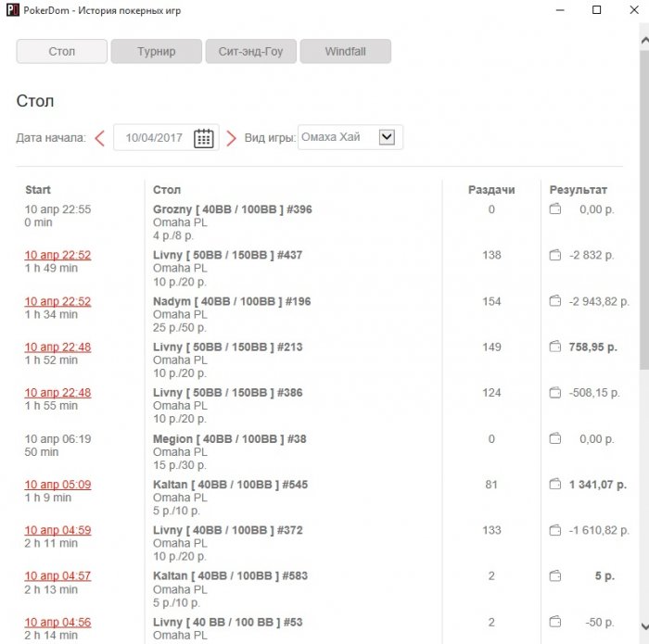Image resolution: width=649 pixels, height=644 pixels.
Task: Click result value 758,95 р.
Action: point(592,347)
